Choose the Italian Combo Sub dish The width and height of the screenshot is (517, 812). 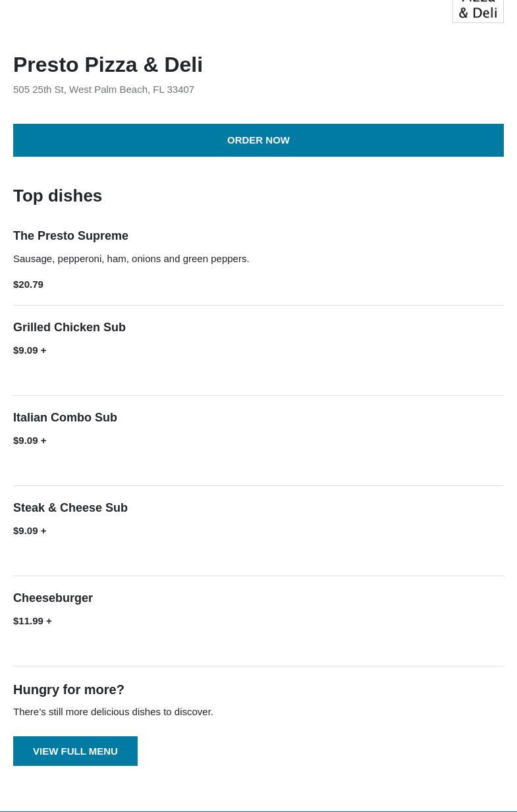click(65, 418)
